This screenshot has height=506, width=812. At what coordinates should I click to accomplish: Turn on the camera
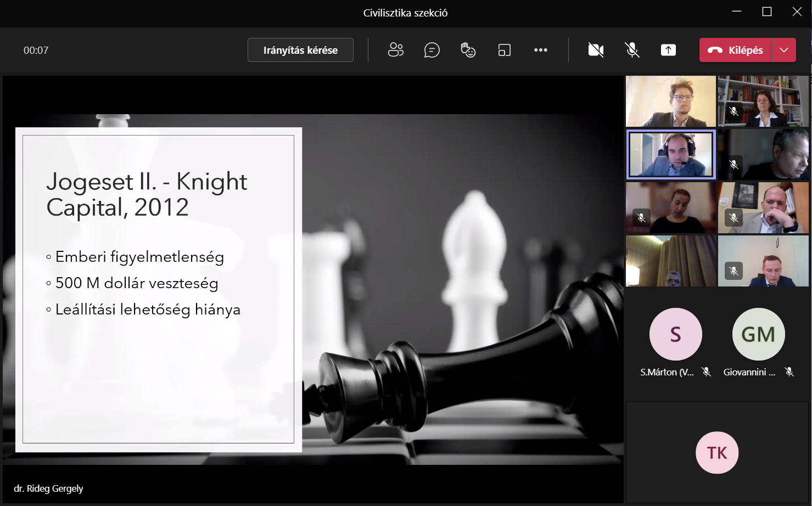pos(596,50)
